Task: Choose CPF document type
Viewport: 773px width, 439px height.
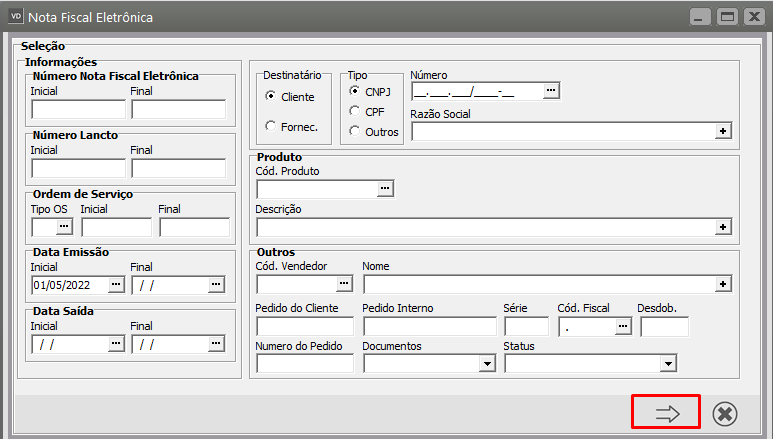Action: tap(355, 111)
